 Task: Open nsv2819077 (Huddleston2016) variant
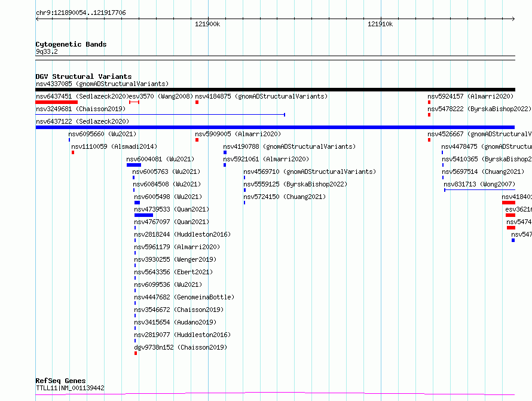[182, 335]
